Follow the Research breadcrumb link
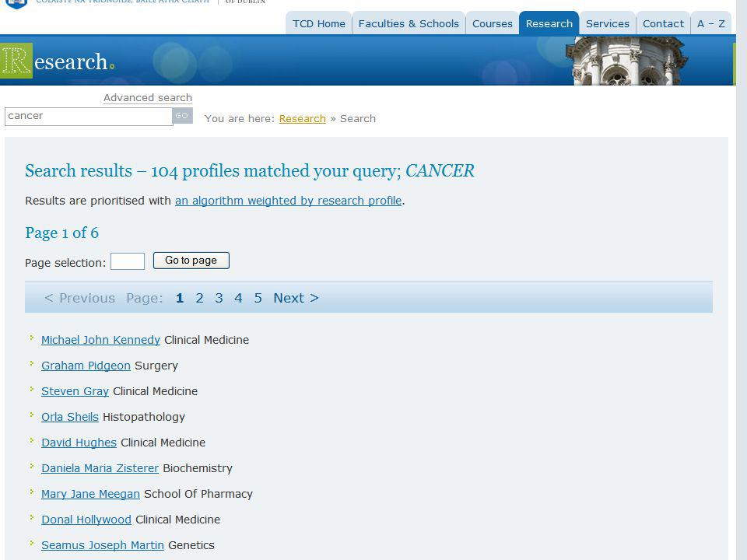The height and width of the screenshot is (560, 747). (x=303, y=118)
